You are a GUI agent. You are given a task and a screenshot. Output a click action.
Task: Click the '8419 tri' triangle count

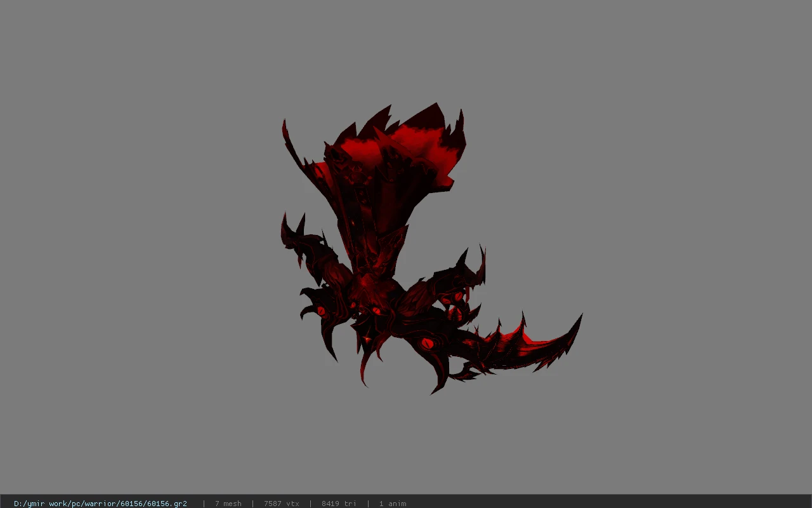coord(339,504)
